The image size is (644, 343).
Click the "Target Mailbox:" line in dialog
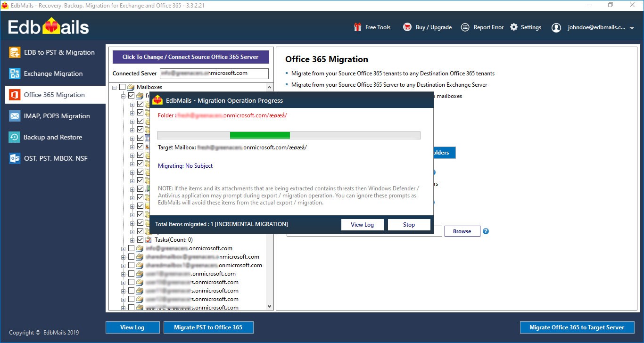pyautogui.click(x=232, y=147)
